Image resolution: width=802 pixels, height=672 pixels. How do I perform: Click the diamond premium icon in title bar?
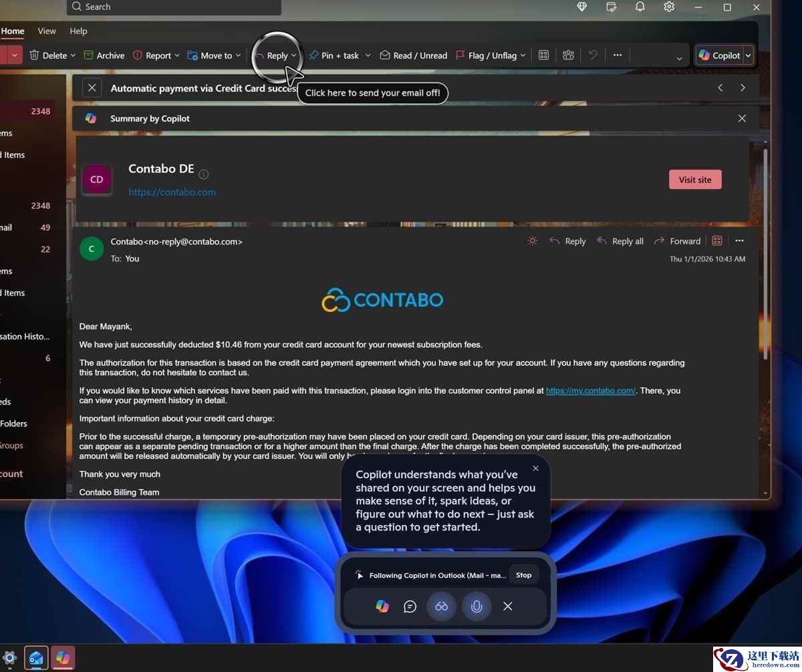pyautogui.click(x=582, y=7)
